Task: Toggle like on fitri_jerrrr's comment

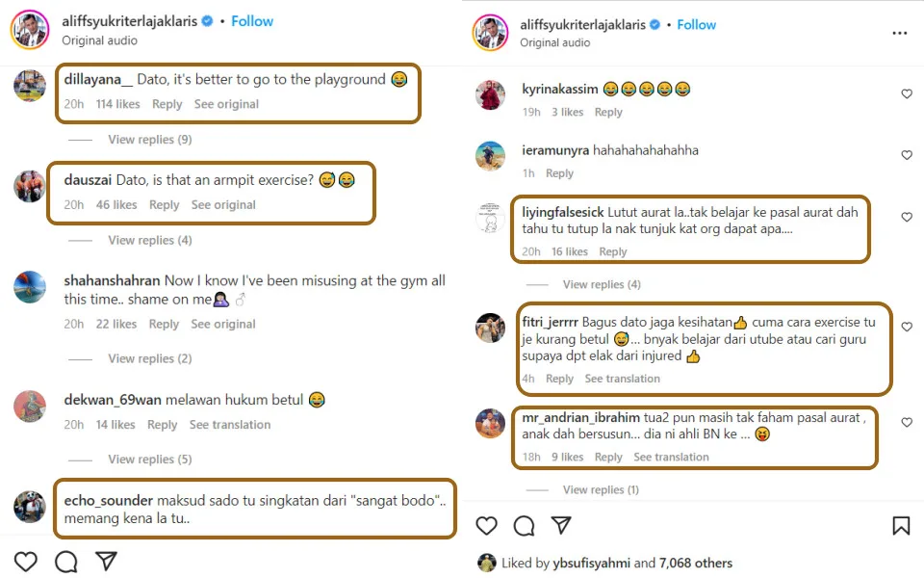Action: [907, 328]
